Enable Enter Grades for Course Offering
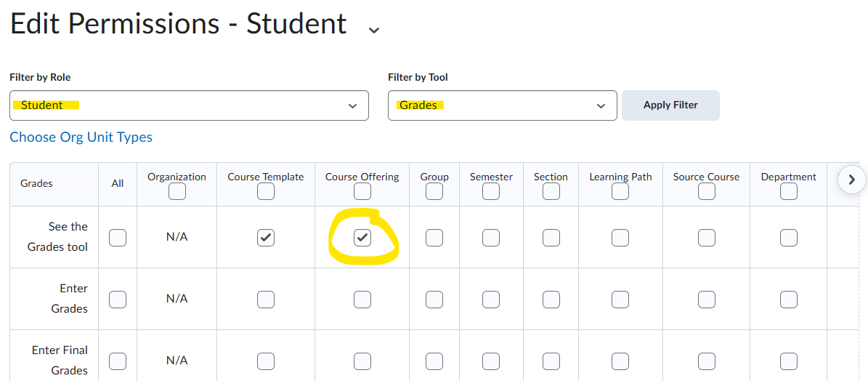868x381 pixels. [362, 300]
